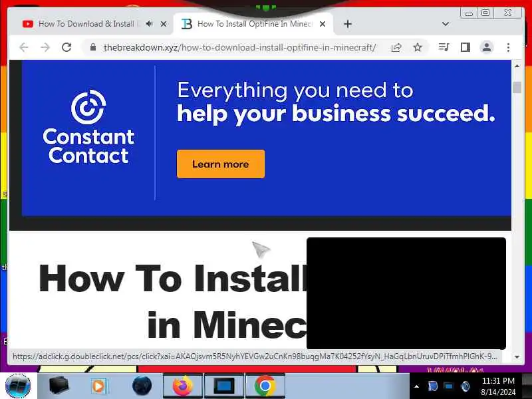Click the Learn more ad button
The width and height of the screenshot is (532, 399).
(221, 164)
